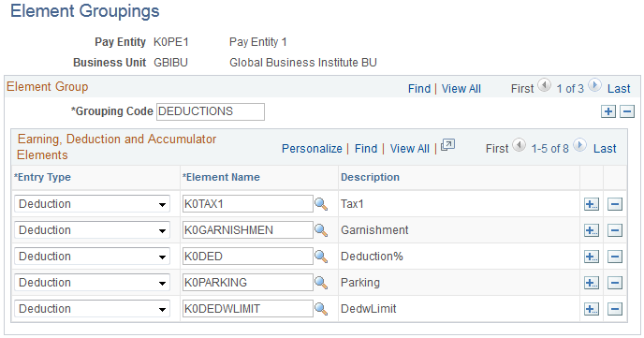Delete the Deduction% row
This screenshot has height=338, width=644.
click(615, 257)
